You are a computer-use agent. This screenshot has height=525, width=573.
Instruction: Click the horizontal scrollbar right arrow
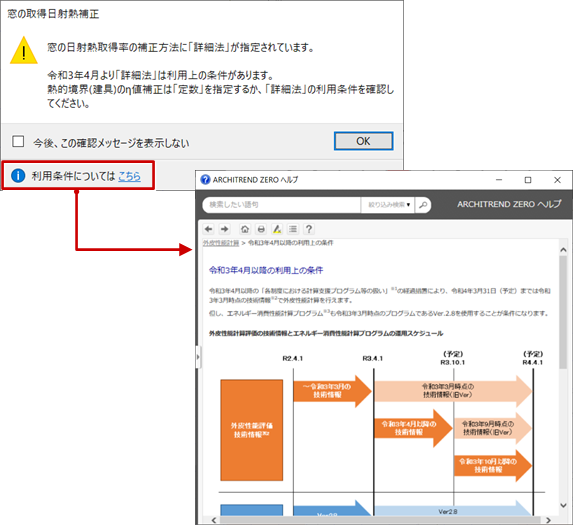point(548,520)
